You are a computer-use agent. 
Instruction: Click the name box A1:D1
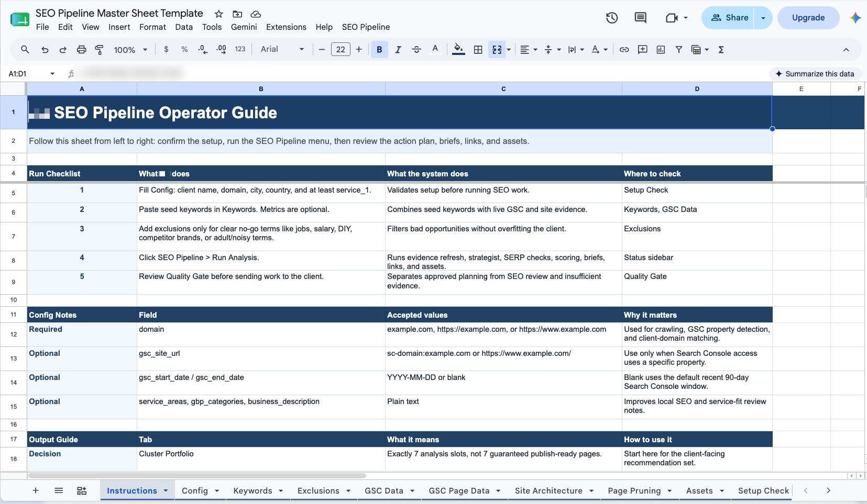[30, 74]
